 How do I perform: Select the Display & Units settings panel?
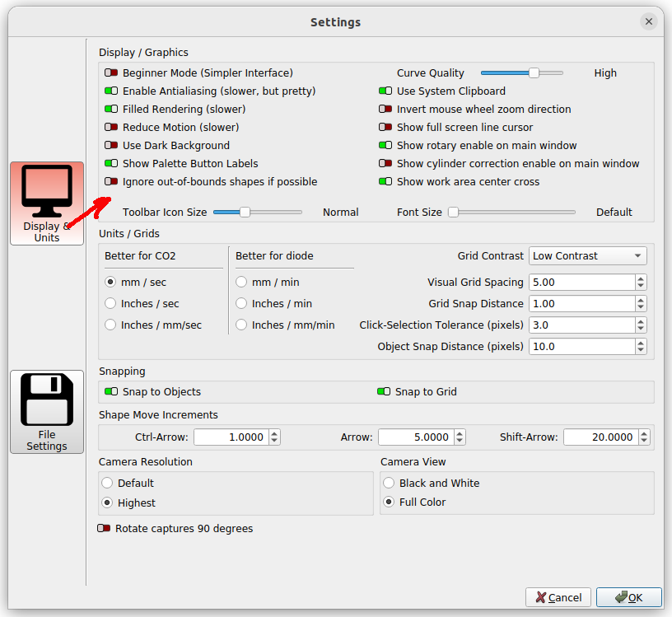[46, 203]
